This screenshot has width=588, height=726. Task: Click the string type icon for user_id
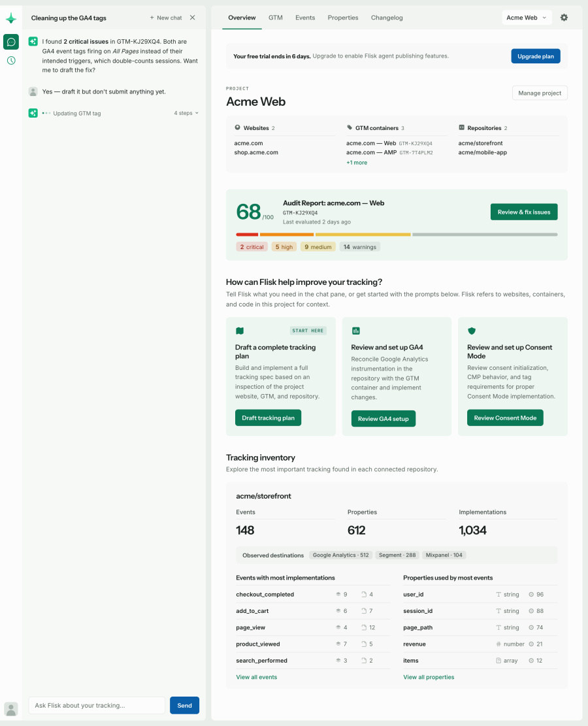[x=498, y=595]
